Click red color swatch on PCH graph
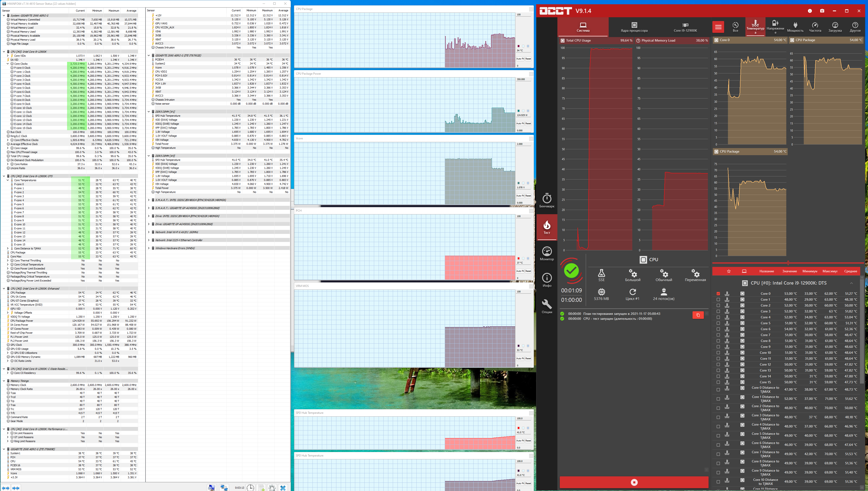 point(518,258)
